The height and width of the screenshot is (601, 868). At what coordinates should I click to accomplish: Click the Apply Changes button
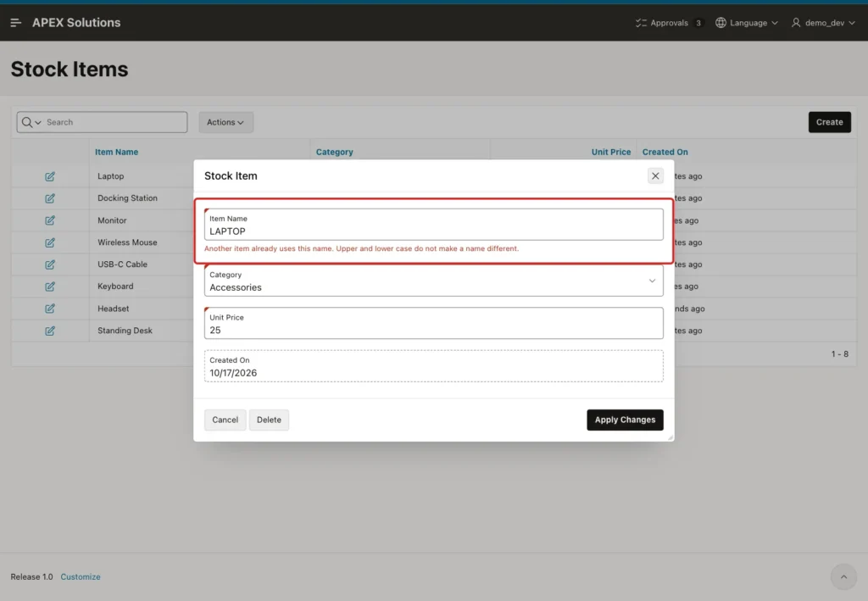pyautogui.click(x=625, y=420)
